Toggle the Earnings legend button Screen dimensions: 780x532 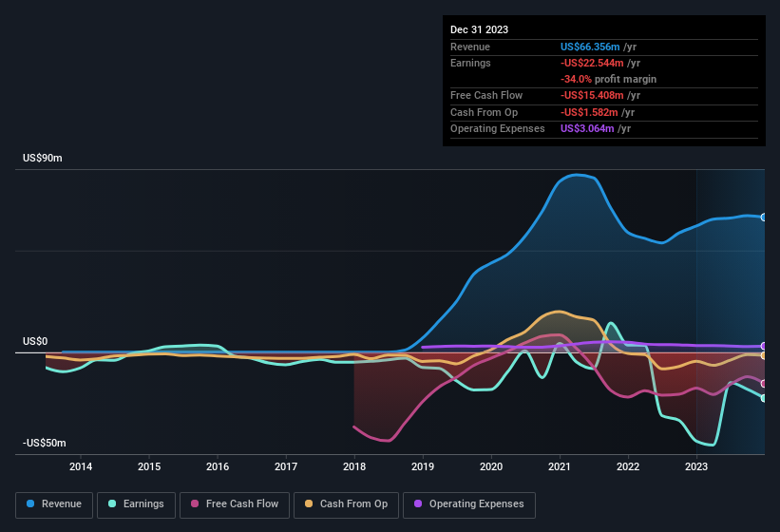(x=136, y=504)
